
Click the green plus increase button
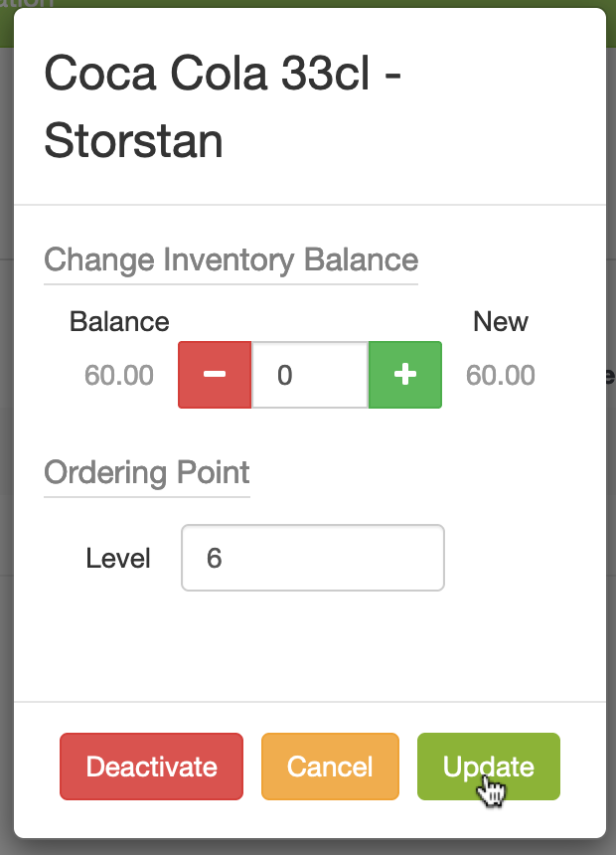(x=404, y=375)
